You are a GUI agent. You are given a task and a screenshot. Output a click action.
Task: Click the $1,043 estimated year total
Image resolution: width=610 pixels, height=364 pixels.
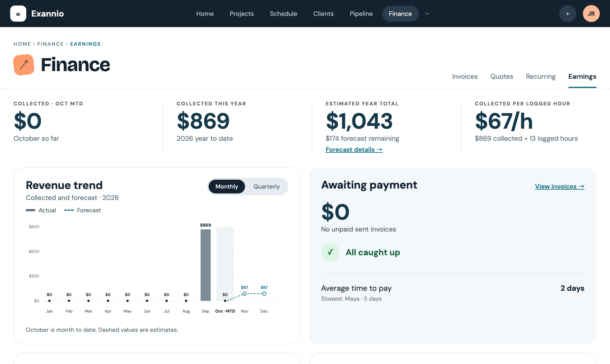359,121
